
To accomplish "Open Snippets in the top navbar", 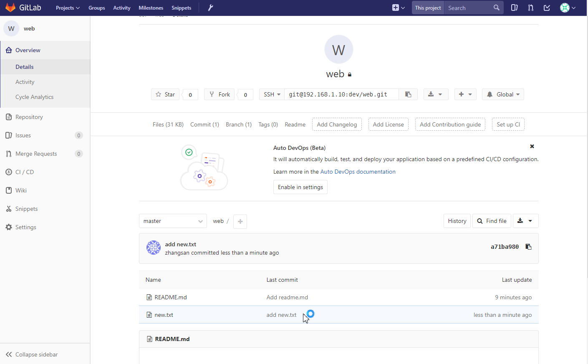I will point(181,8).
